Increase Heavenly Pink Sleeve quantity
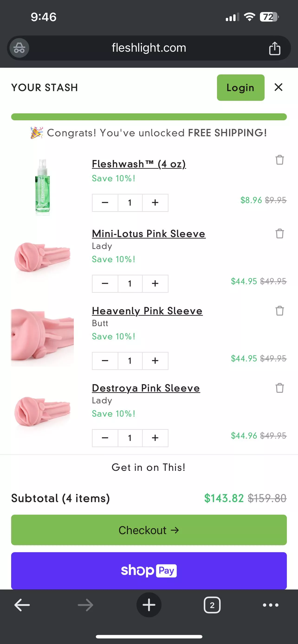This screenshot has height=644, width=298. pos(155,361)
